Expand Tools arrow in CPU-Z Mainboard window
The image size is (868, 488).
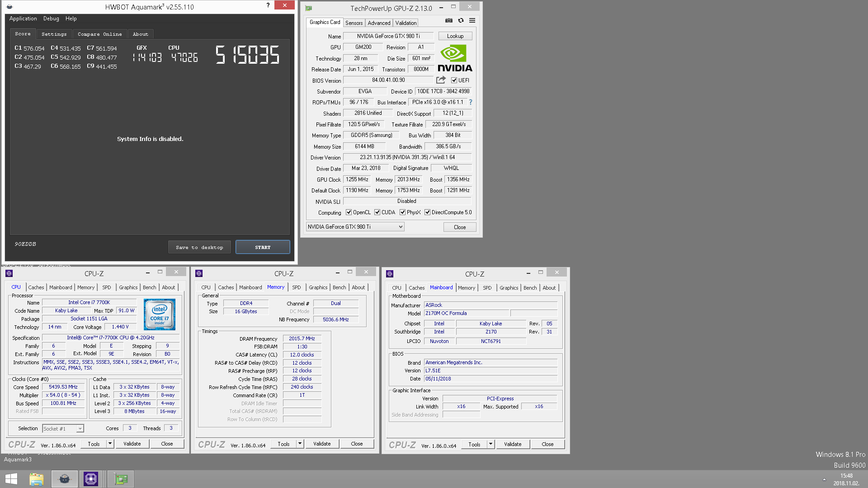(491, 444)
